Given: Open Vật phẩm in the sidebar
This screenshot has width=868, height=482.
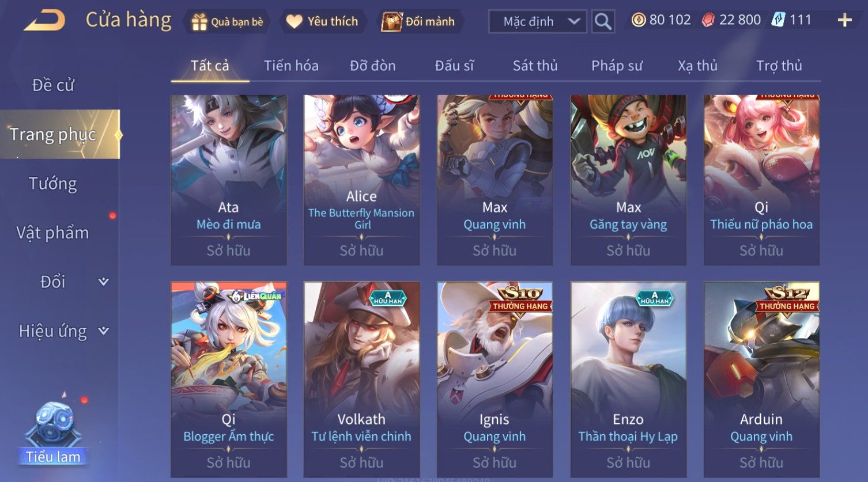Looking at the screenshot, I should click(53, 233).
